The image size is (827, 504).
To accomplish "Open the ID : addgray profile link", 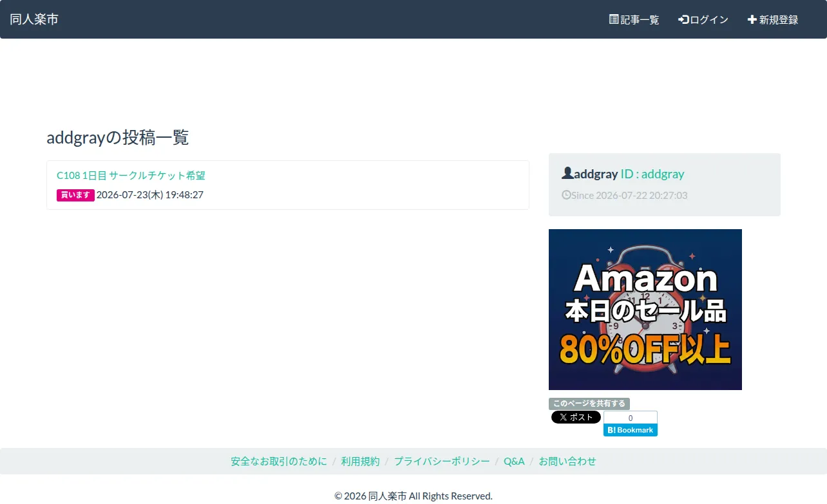I will pos(652,174).
